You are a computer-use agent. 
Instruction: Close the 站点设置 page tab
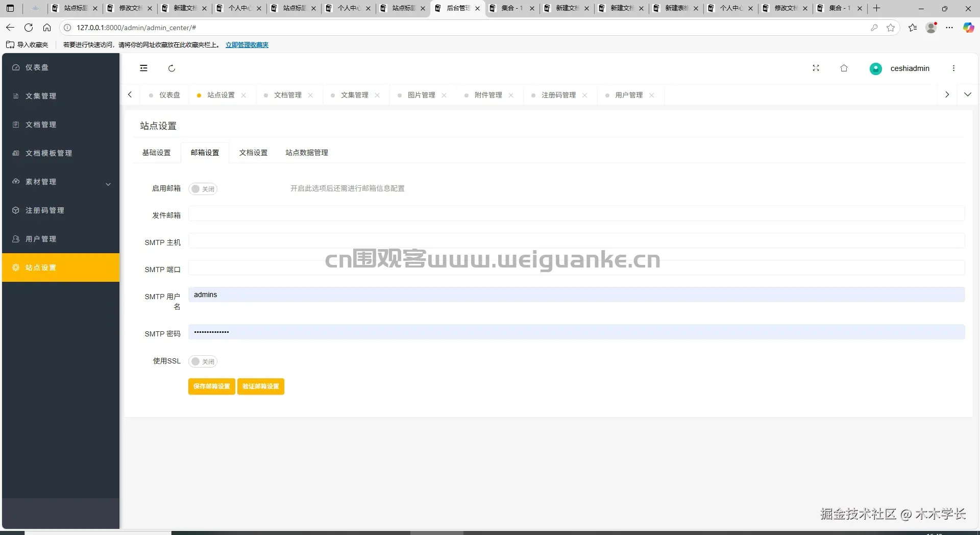[243, 95]
